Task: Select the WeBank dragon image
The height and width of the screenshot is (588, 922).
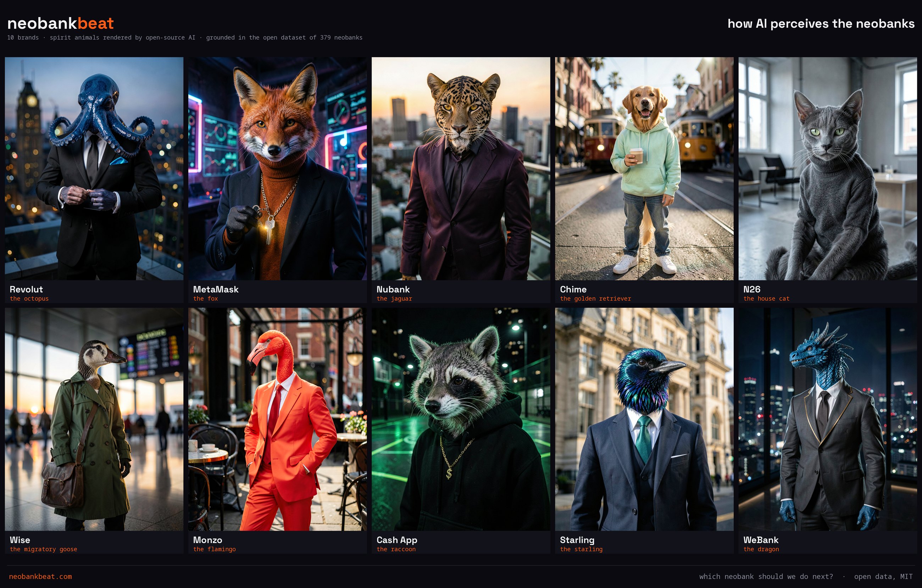Action: [828, 420]
